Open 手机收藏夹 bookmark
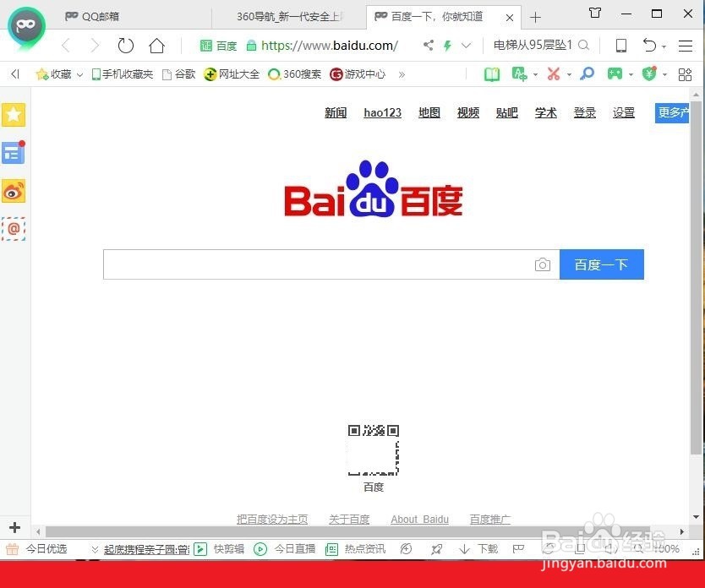The height and width of the screenshot is (588, 705). tap(123, 74)
